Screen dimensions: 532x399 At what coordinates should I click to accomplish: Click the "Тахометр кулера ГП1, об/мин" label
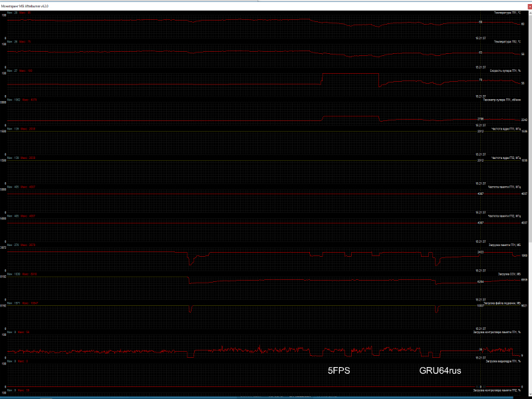point(502,100)
